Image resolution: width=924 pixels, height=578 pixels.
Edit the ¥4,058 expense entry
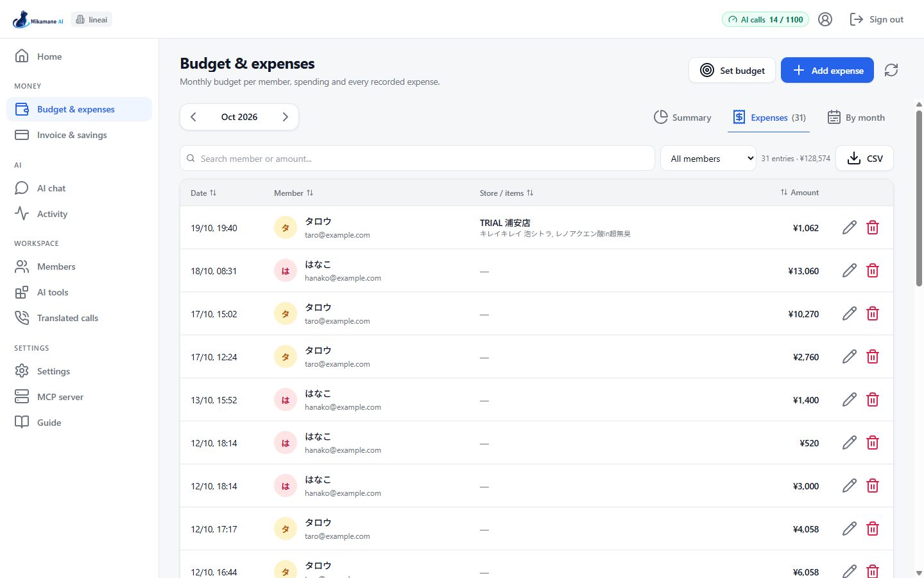(x=850, y=529)
